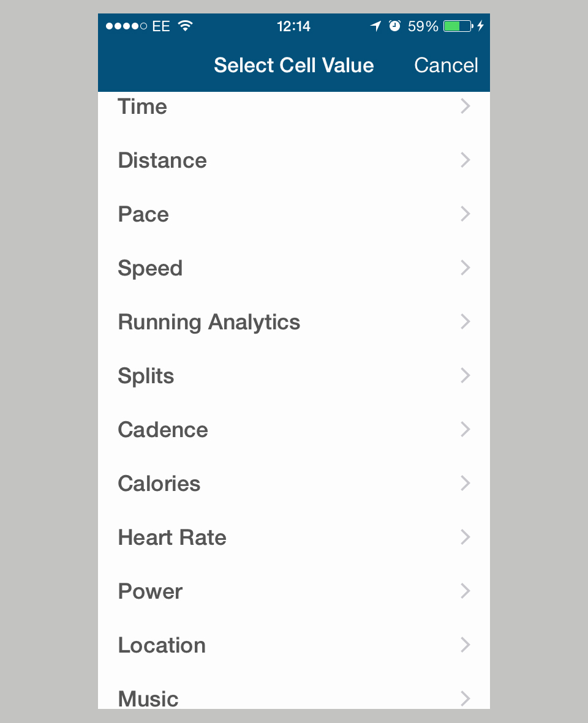The image size is (588, 723).
Task: Click the Location row chevron
Action: pos(466,645)
